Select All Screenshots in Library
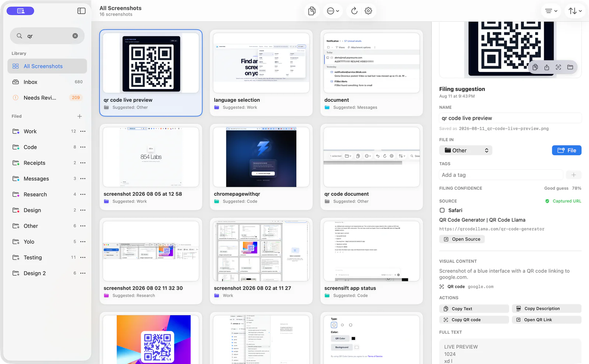 [47, 66]
